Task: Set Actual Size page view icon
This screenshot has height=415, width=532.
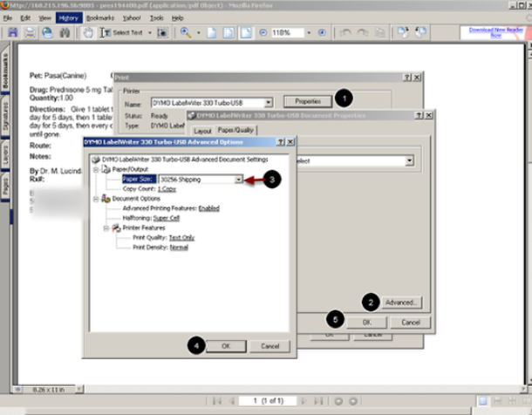Action: (212, 32)
